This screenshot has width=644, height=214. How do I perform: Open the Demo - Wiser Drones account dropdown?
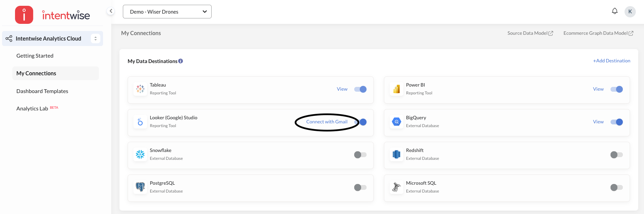click(167, 12)
